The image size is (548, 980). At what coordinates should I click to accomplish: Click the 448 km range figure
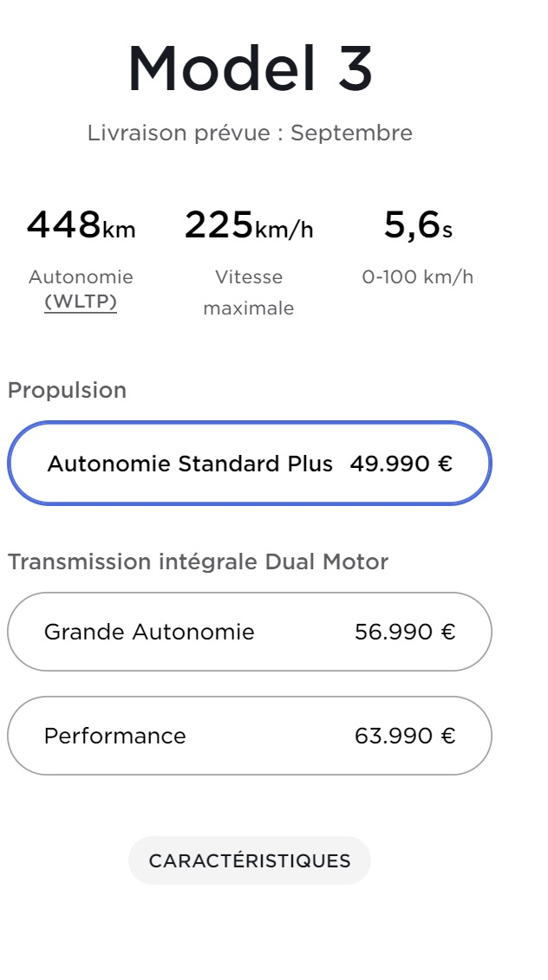click(81, 226)
